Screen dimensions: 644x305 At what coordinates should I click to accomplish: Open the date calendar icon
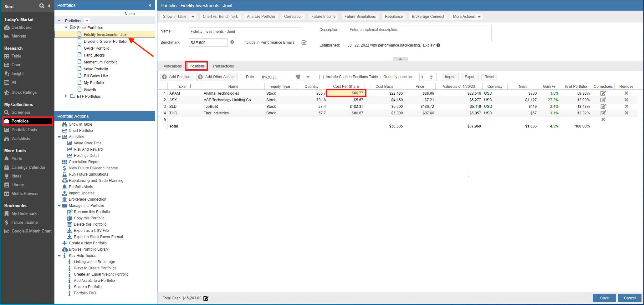point(298,77)
